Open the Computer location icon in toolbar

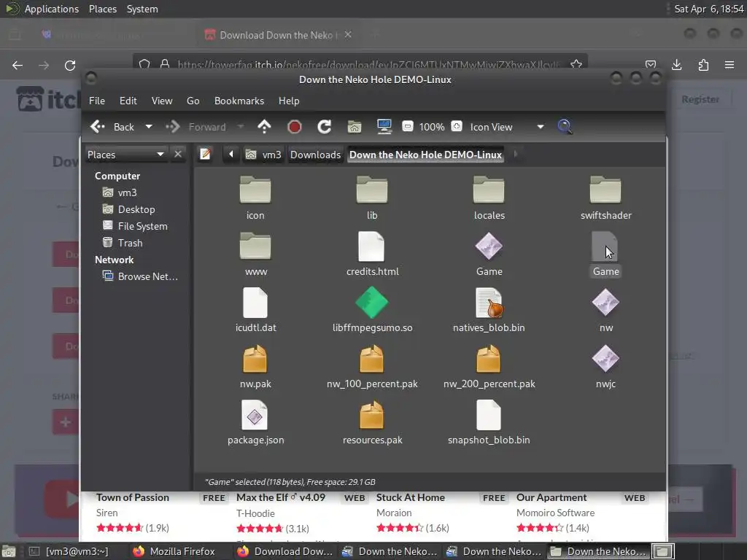coord(384,127)
